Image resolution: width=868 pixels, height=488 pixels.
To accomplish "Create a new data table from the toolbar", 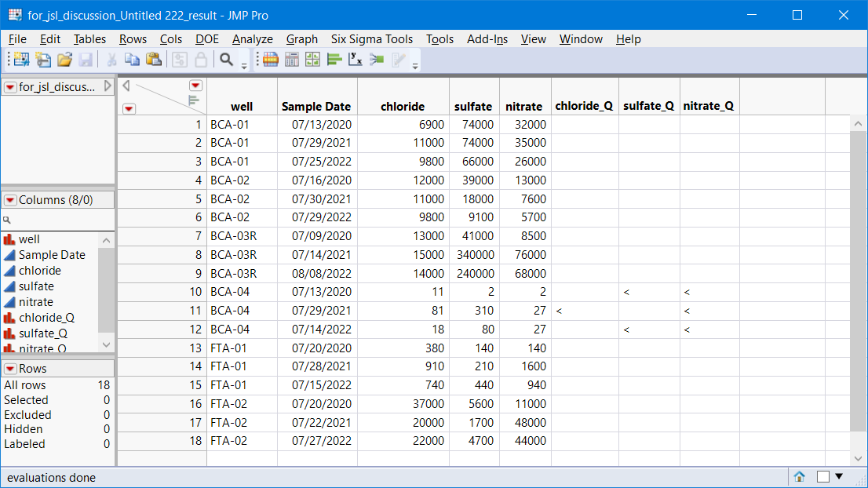I will (x=21, y=59).
